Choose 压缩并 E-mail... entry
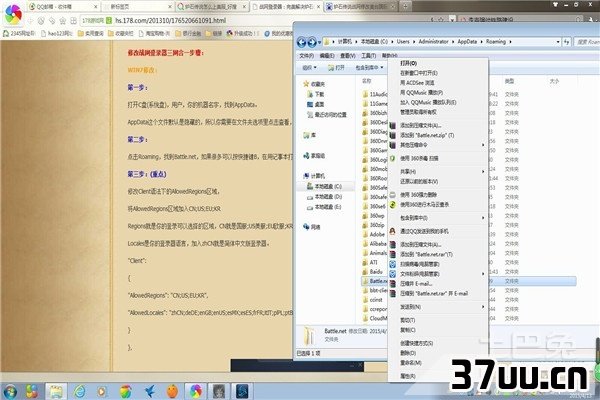Viewport: 600px width, 400px height. [x=416, y=284]
